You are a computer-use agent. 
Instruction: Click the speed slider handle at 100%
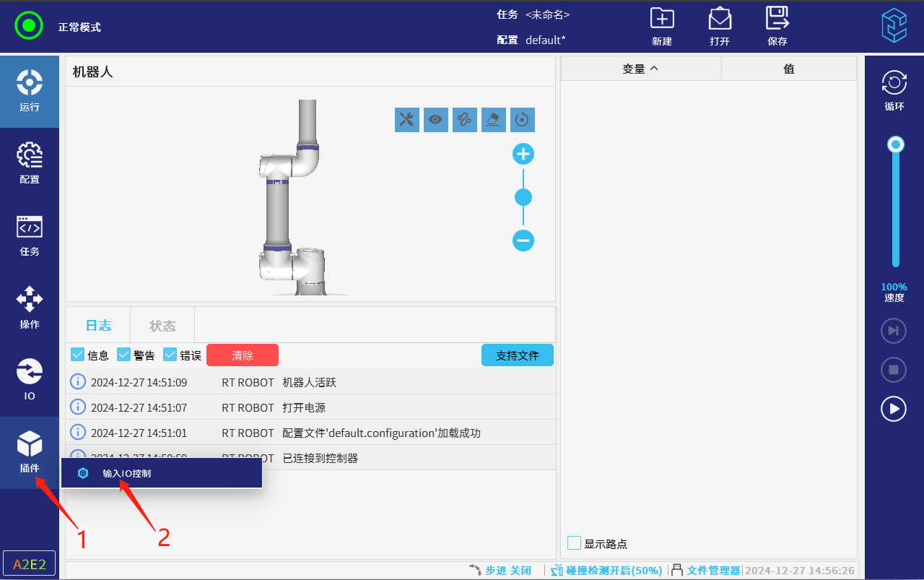(896, 144)
